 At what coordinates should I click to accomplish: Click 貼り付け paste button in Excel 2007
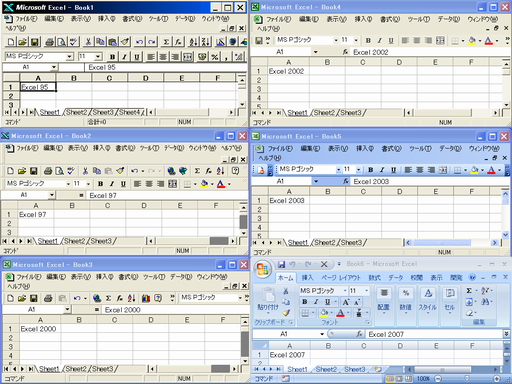click(268, 299)
